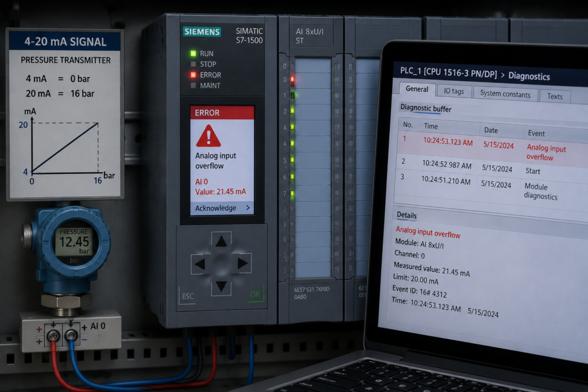The height and width of the screenshot is (392, 588).
Task: Select the 10:24:52.987 AM time cell
Action: (x=447, y=164)
